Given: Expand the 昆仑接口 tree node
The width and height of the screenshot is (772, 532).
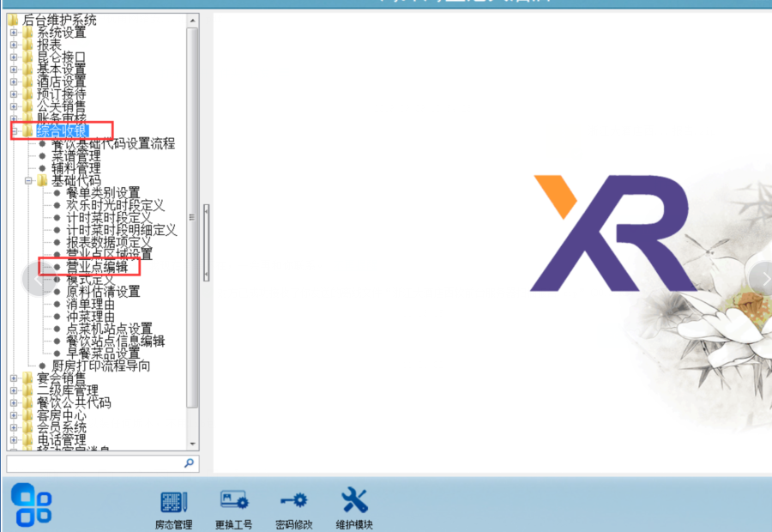Looking at the screenshot, I should (x=14, y=57).
